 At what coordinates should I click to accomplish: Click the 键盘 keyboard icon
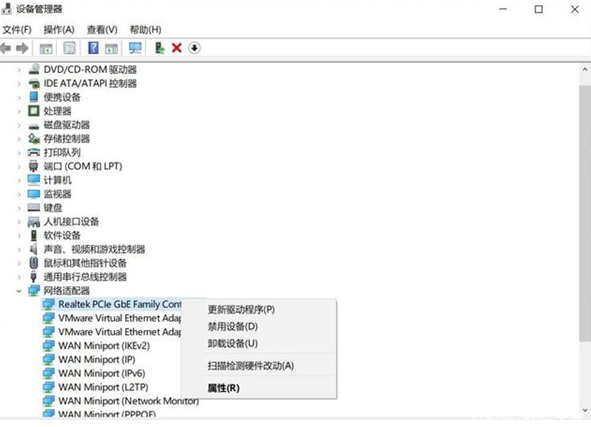tap(34, 208)
